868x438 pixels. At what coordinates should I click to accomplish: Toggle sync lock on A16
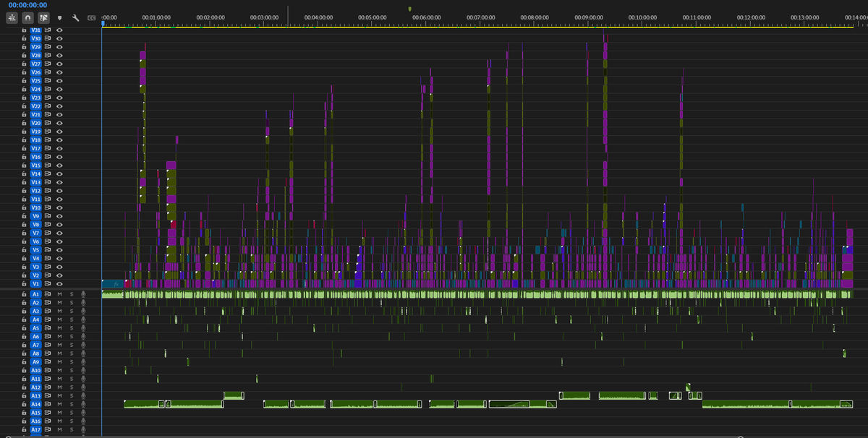(48, 421)
